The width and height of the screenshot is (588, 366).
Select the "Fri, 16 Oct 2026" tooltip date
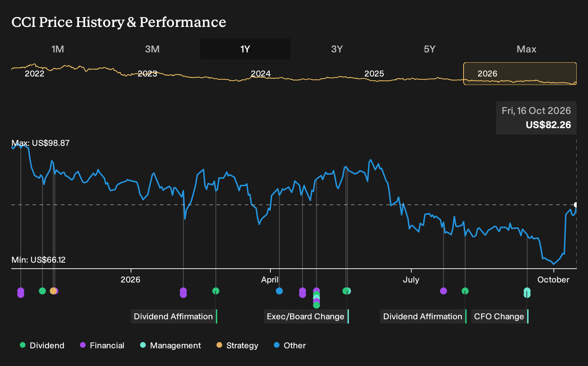pyautogui.click(x=536, y=111)
